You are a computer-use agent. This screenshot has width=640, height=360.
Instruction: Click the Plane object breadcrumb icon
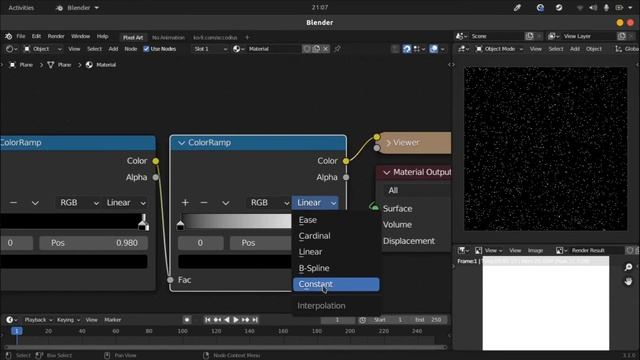(x=13, y=65)
